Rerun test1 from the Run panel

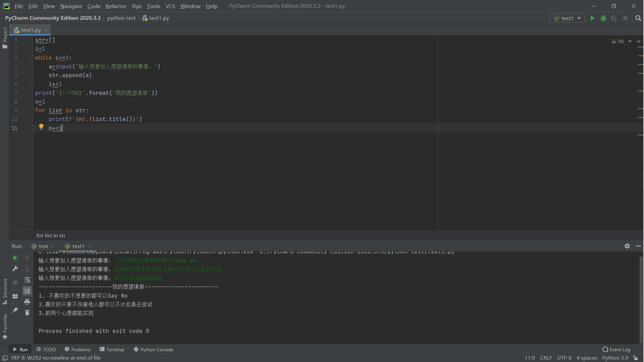15,258
